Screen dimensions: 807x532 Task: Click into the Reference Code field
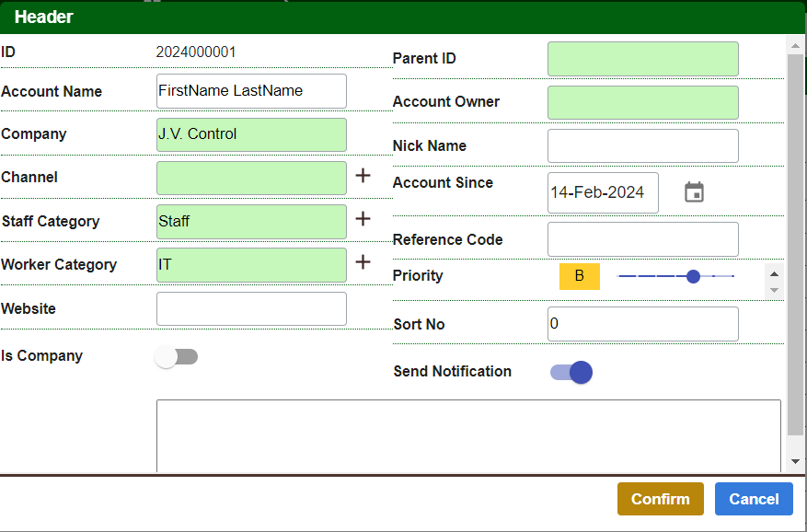click(642, 239)
